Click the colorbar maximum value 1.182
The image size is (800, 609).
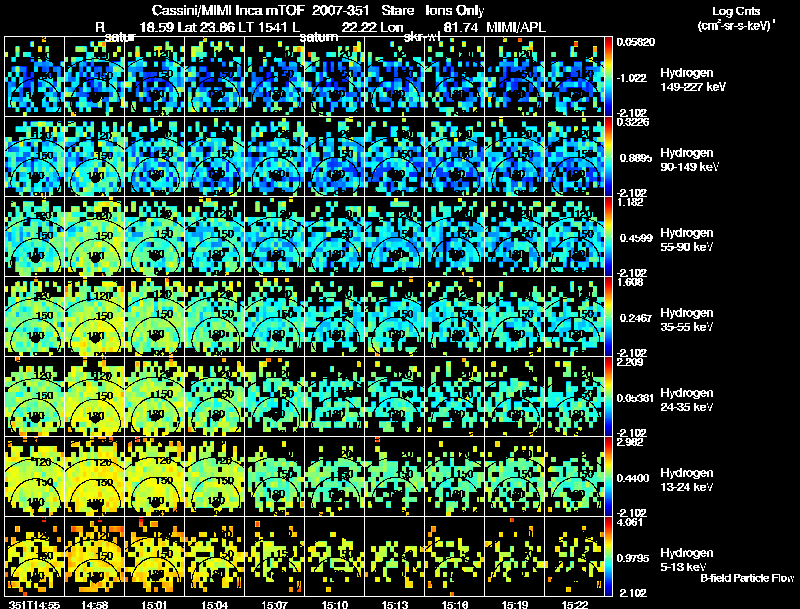tap(630, 202)
